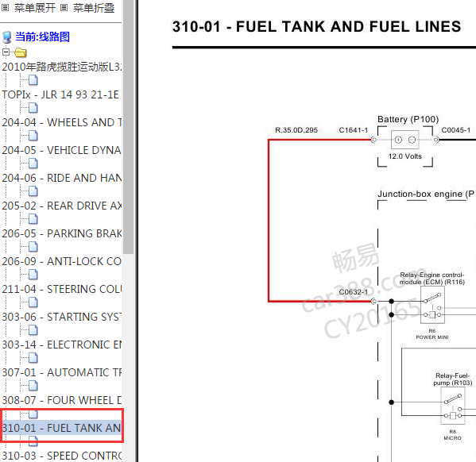
Task: Open 308-07 - FOUR WHEEL D item
Action: pos(62,400)
